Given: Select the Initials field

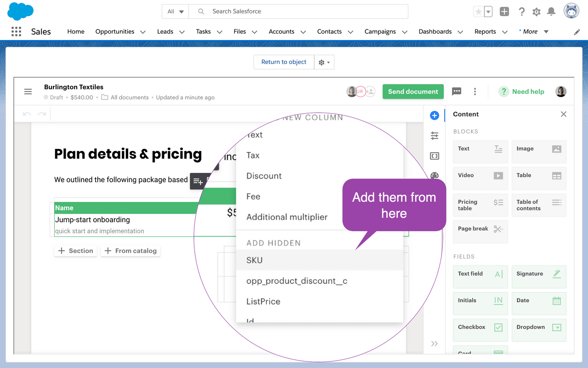Looking at the screenshot, I should point(480,304).
